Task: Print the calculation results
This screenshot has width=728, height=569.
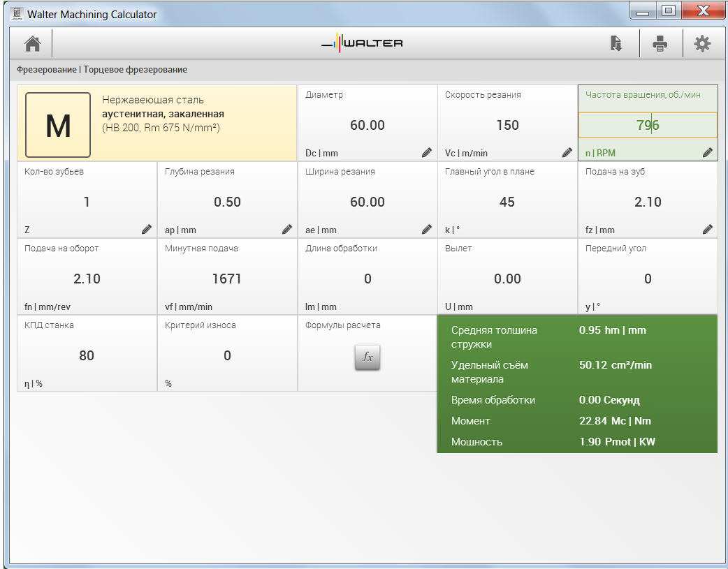Action: point(660,43)
